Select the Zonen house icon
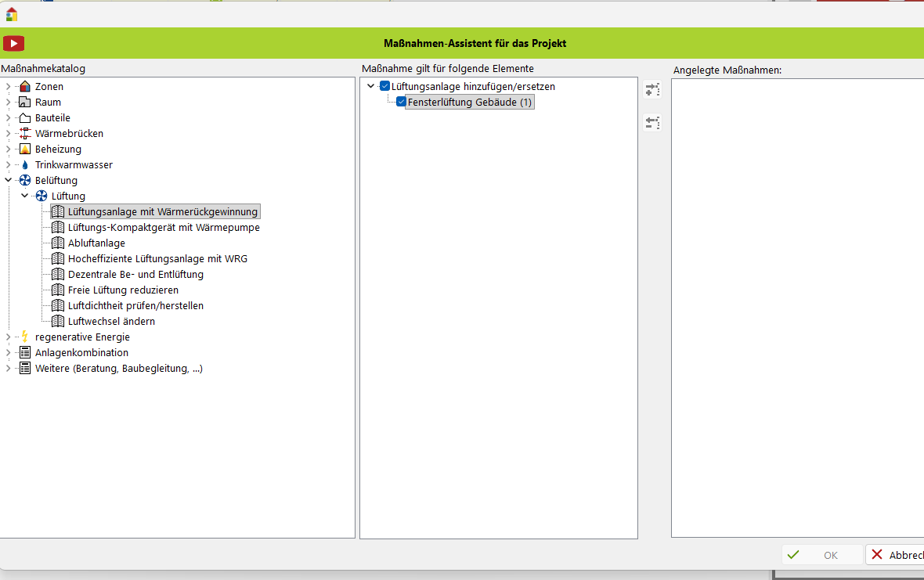 click(25, 87)
